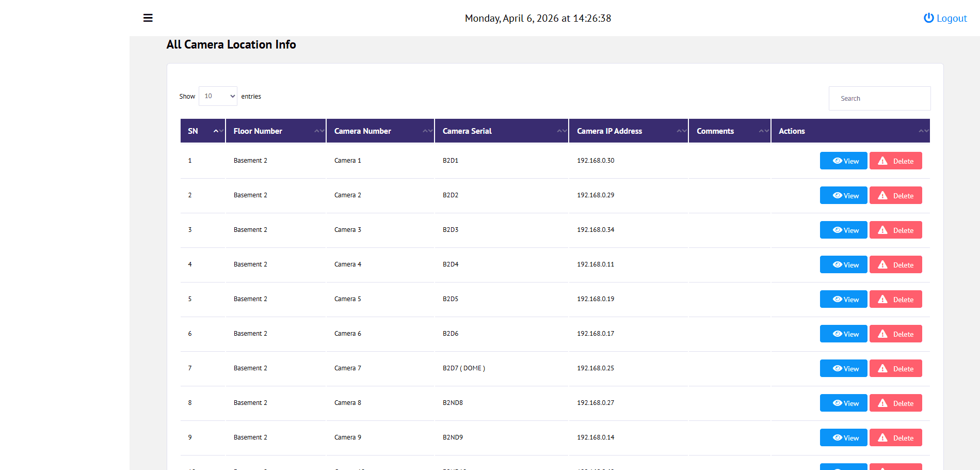
Task: Sort by Camera Number column header
Action: [380, 131]
